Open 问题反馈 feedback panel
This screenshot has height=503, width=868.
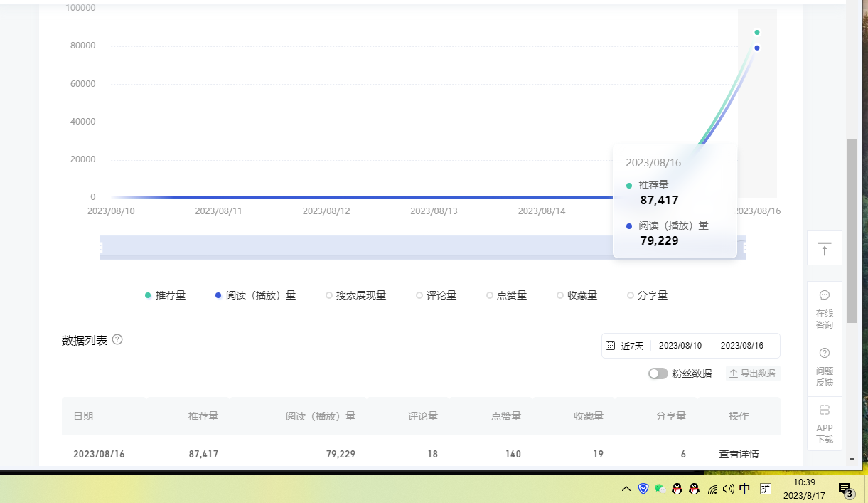pyautogui.click(x=824, y=367)
